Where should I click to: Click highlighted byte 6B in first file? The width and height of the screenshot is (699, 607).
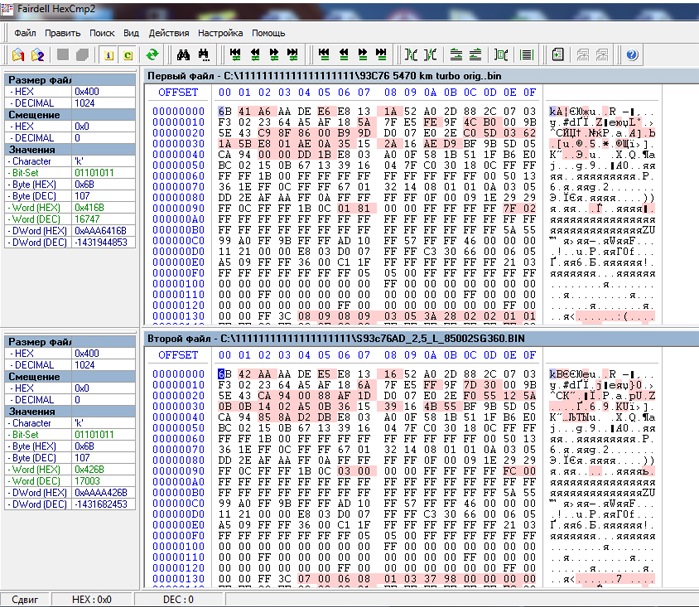[x=225, y=111]
